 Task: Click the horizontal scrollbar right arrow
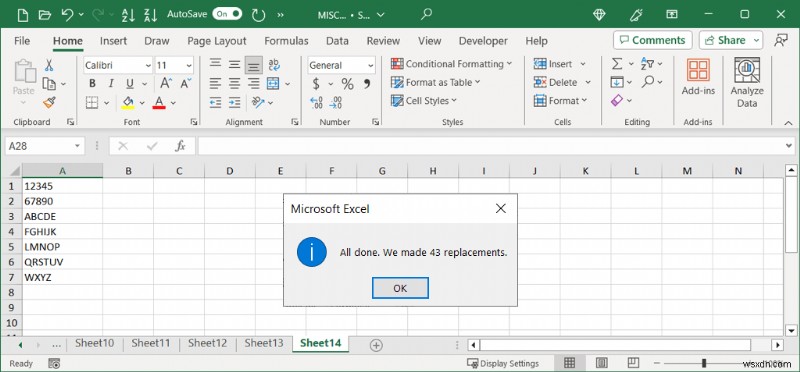777,345
